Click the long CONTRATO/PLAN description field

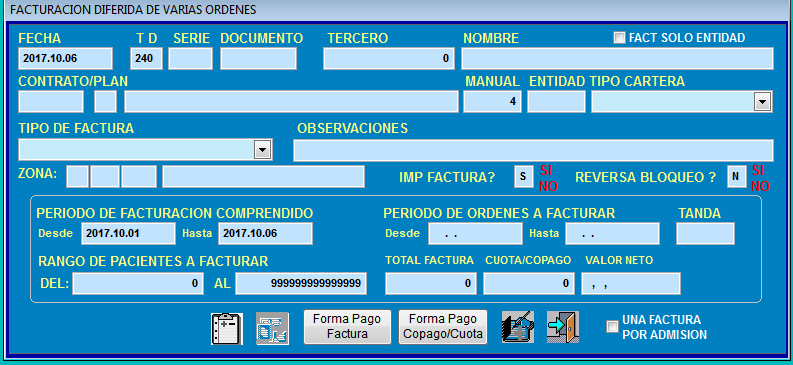(291, 102)
